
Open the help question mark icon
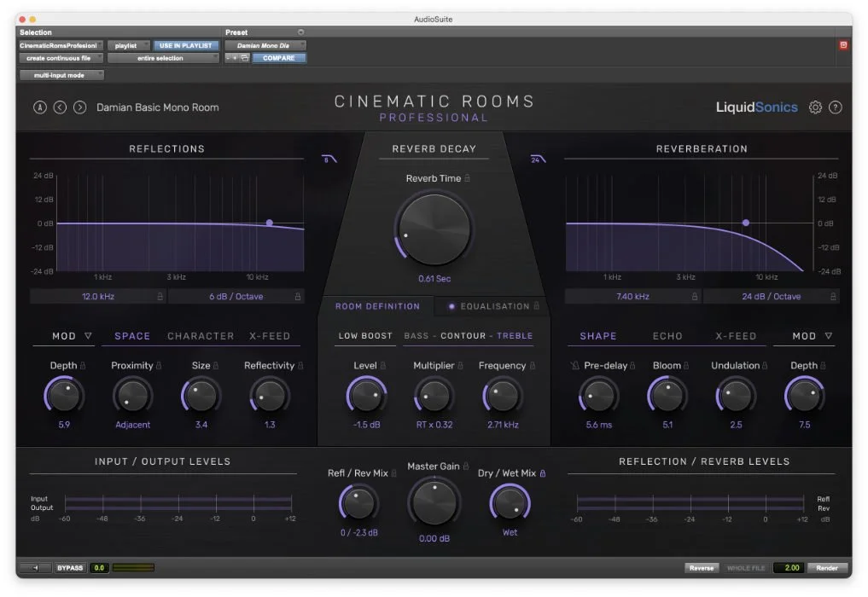point(836,107)
